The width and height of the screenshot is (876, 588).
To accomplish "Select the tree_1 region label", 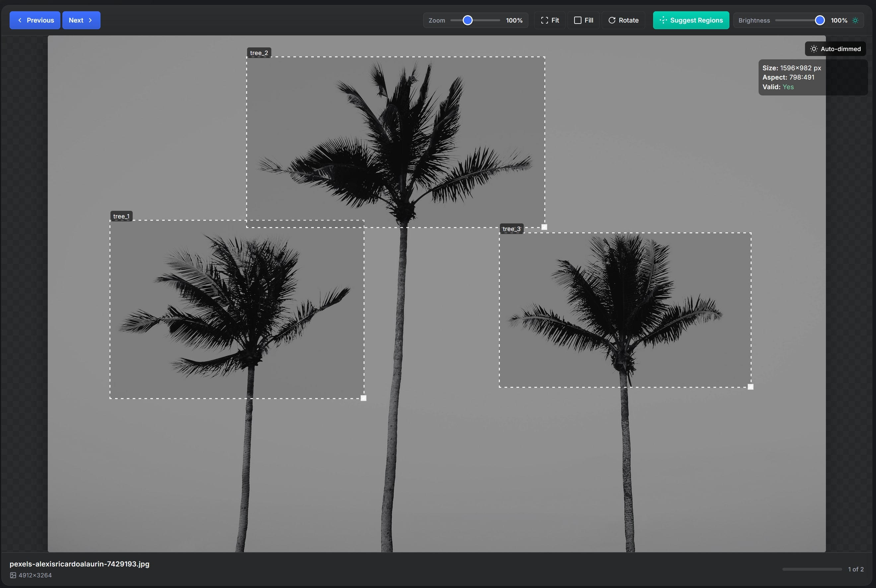I will [x=121, y=216].
